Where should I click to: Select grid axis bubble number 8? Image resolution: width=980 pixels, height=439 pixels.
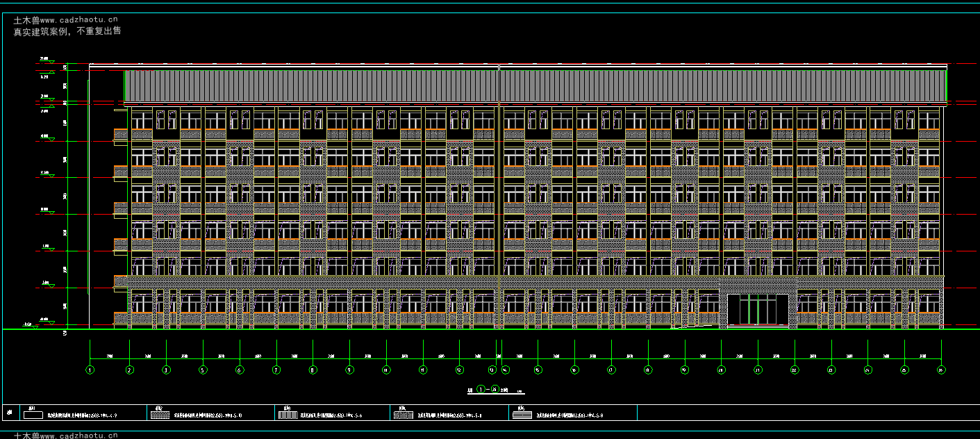313,370
